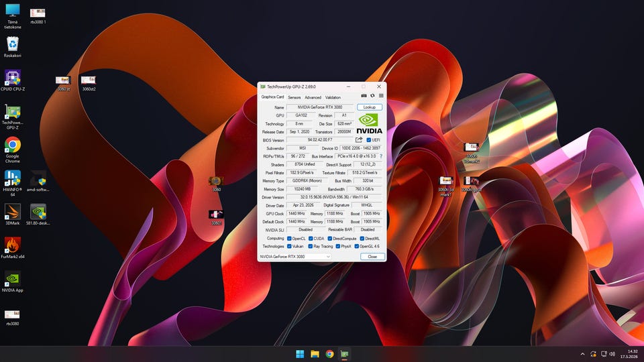Select the amd-software installer desktop icon
Screen dimensions: 644x362
tap(38, 181)
